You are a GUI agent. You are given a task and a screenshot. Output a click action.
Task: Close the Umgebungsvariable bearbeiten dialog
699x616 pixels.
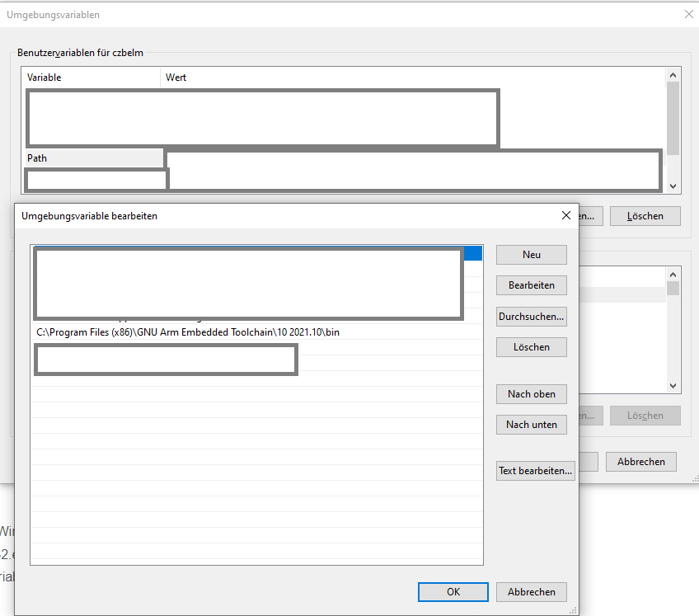[566, 215]
